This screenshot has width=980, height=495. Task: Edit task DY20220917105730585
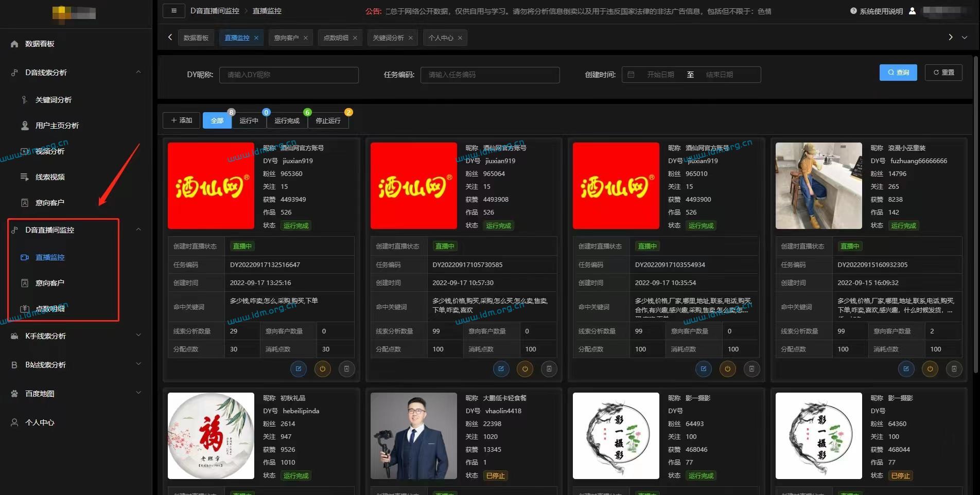click(x=501, y=369)
